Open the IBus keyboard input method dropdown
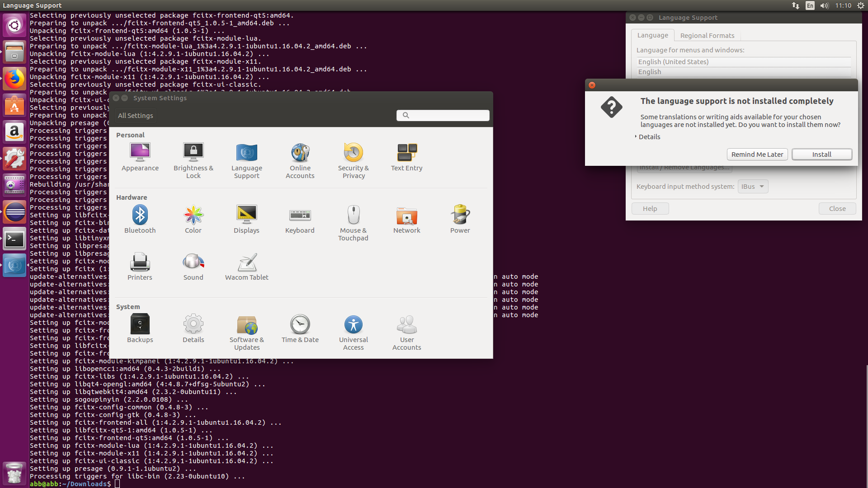This screenshot has height=488, width=868. [752, 186]
